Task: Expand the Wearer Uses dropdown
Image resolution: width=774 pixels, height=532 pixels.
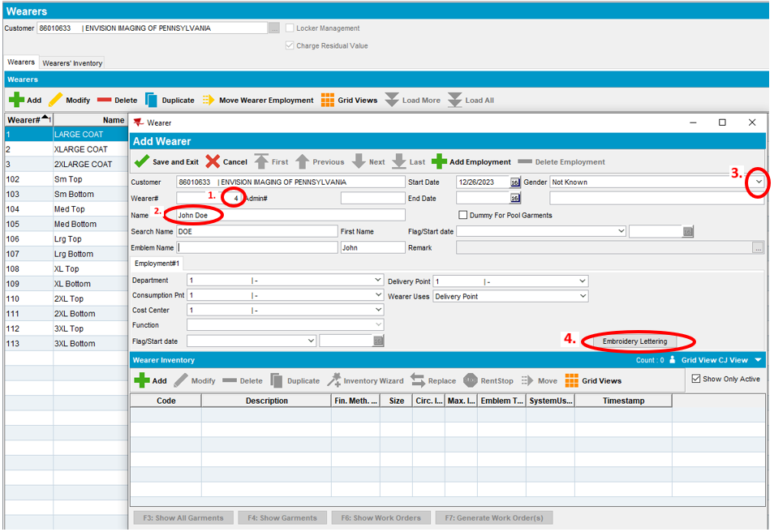Action: 582,297
